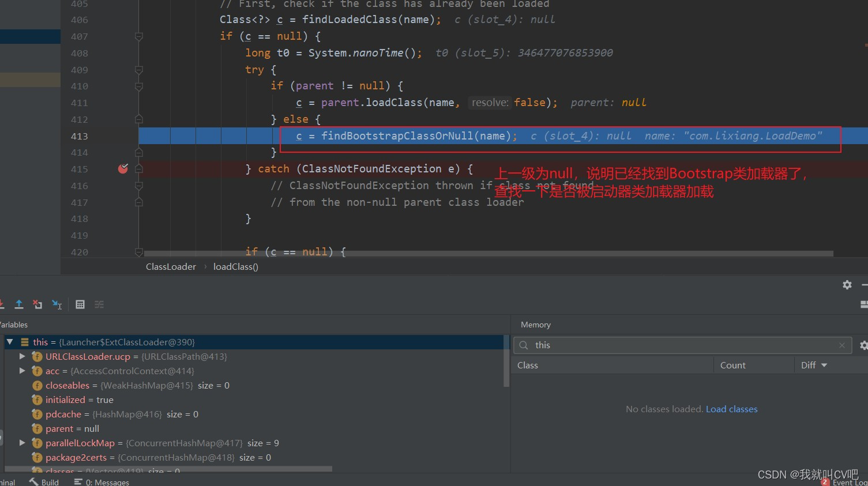Select the Memory tab header
The height and width of the screenshot is (486, 868).
pos(536,325)
